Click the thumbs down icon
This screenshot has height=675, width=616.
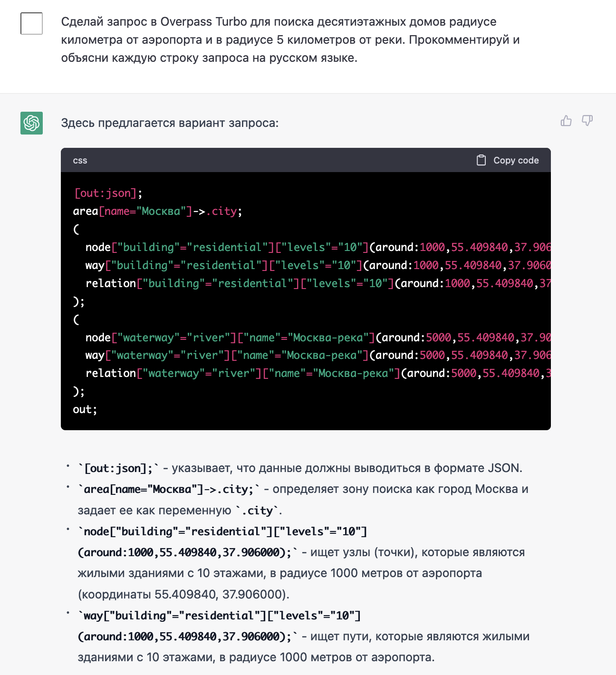tap(587, 121)
